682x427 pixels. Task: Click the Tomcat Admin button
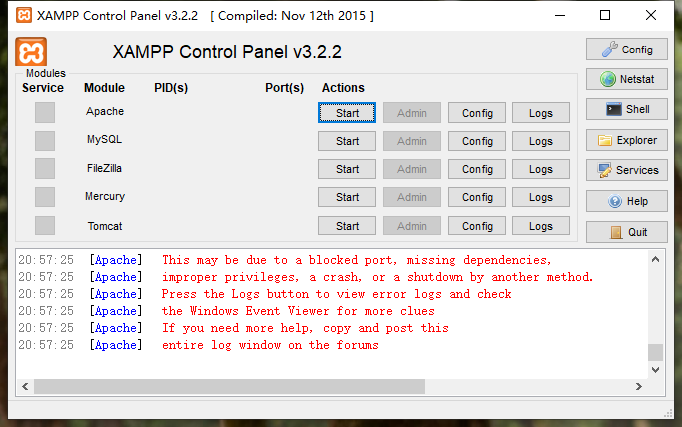[x=411, y=226]
